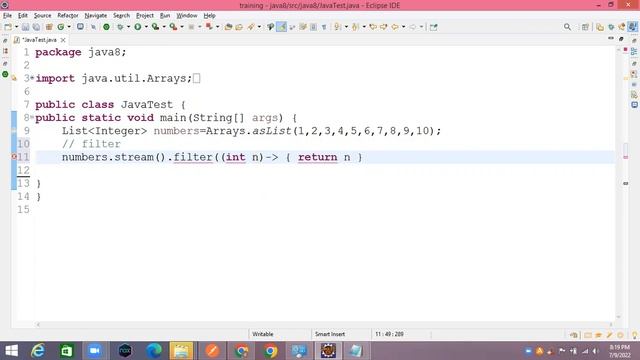Minimize the editor area button
640x360 pixels.
611,38
